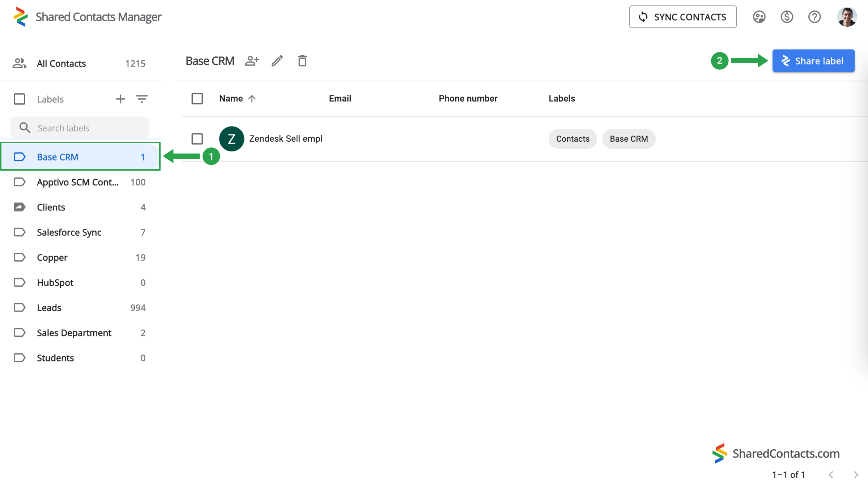Select the Apptivo SCM Cont... label
868x488 pixels.
coord(80,182)
